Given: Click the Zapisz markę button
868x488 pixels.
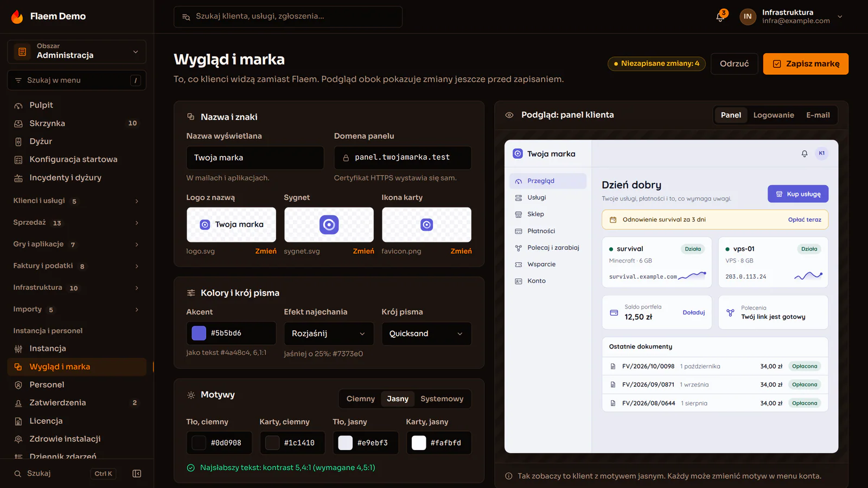Looking at the screenshot, I should point(806,64).
